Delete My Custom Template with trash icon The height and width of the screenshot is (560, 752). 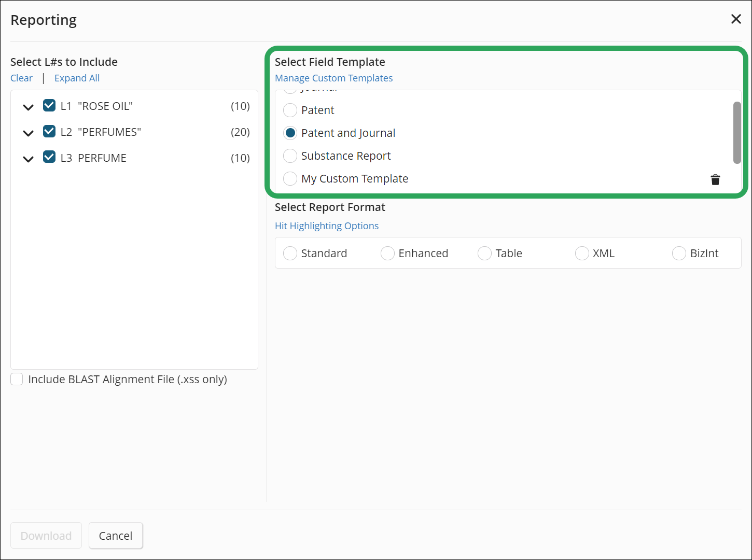point(715,179)
